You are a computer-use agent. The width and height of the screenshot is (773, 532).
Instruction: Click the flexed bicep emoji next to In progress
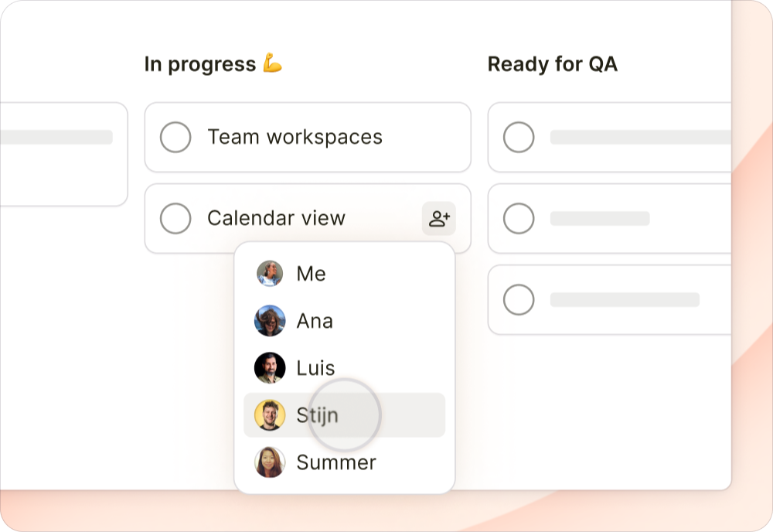pyautogui.click(x=270, y=63)
